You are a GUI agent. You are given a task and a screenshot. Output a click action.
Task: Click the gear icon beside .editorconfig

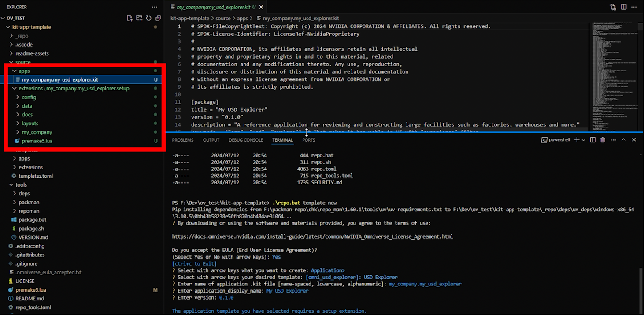(x=11, y=246)
